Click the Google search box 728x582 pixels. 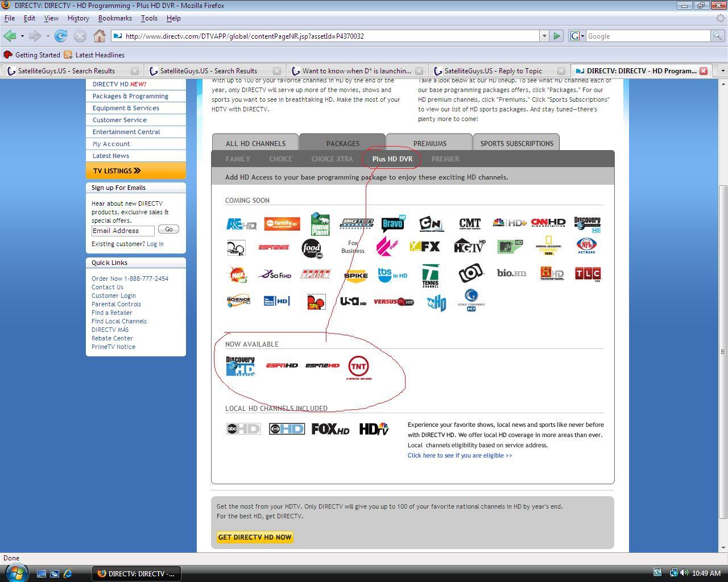click(x=648, y=36)
